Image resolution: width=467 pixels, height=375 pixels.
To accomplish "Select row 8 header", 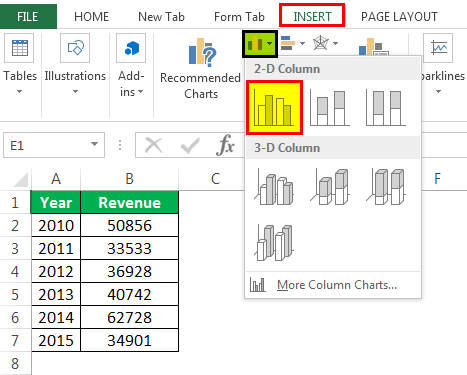I will click(x=15, y=364).
